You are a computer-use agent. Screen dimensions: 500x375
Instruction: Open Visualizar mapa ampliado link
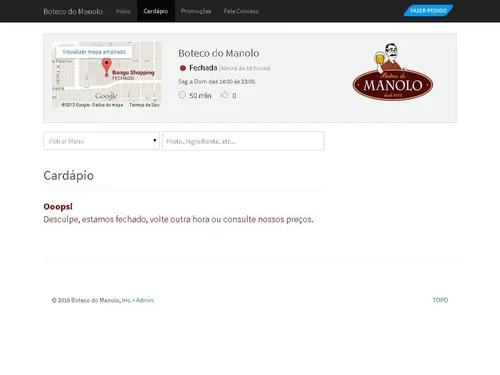(x=94, y=52)
